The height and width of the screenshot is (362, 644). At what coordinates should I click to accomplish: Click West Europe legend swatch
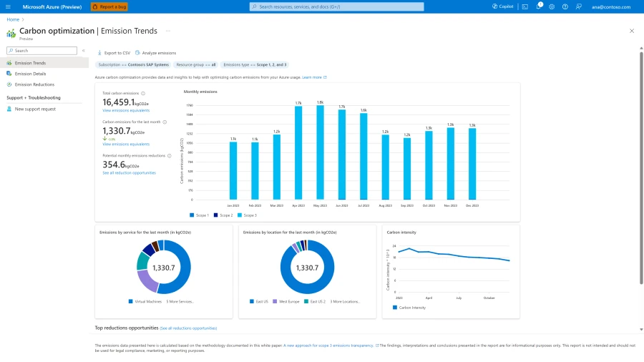[x=275, y=301]
